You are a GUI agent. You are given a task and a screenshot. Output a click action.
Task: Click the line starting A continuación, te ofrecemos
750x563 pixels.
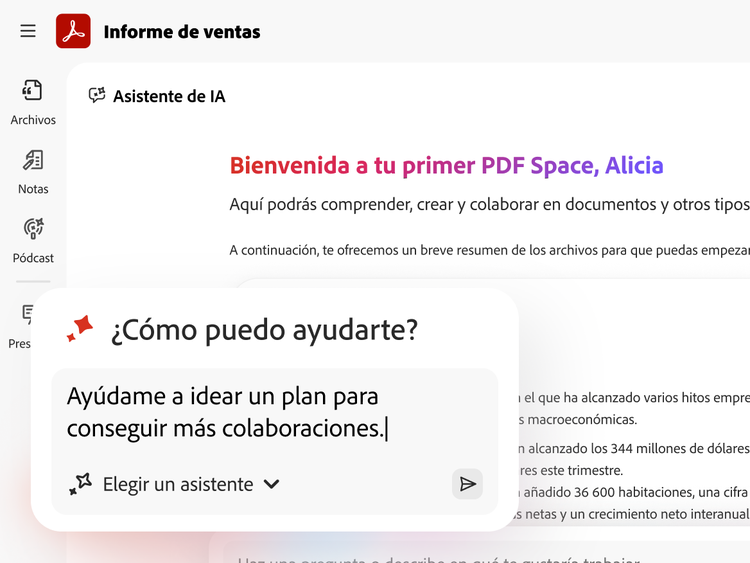(x=489, y=250)
